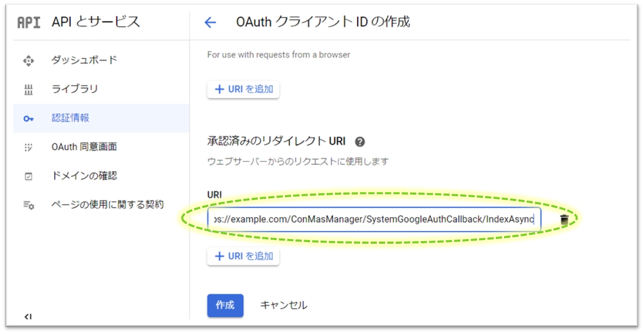
Task: Click the Library icon in sidebar
Action: click(29, 89)
